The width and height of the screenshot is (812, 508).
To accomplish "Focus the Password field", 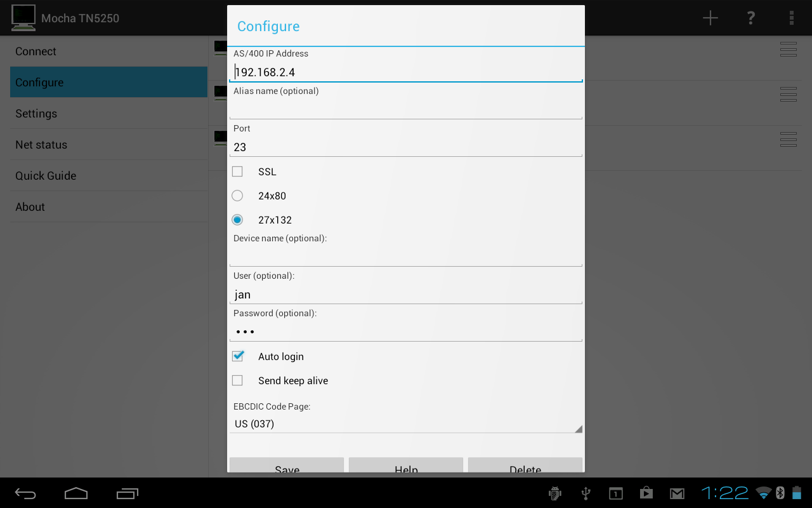I will coord(406,331).
